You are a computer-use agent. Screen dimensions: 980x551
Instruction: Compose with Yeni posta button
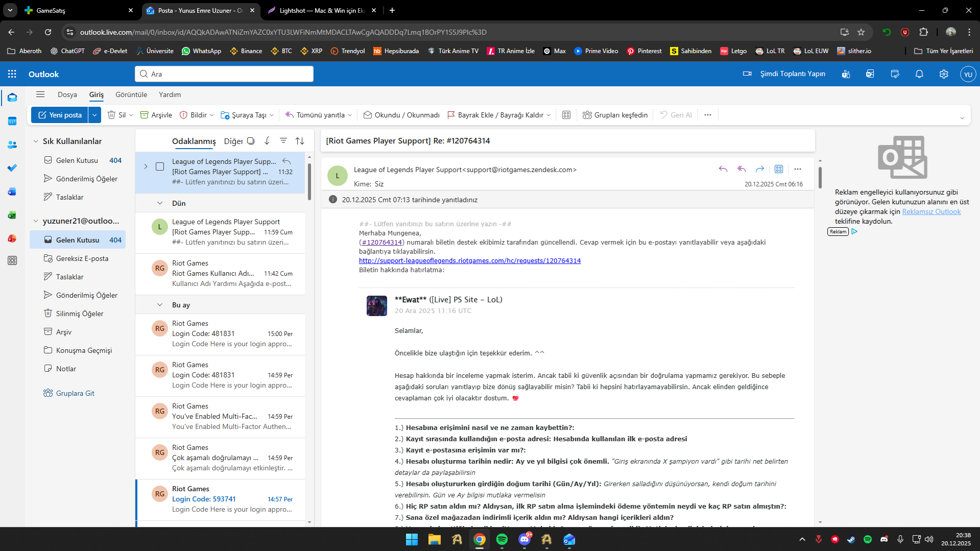[x=60, y=115]
